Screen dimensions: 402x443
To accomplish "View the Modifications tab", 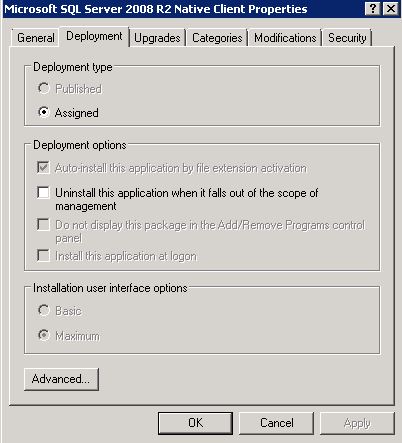I will pyautogui.click(x=285, y=38).
